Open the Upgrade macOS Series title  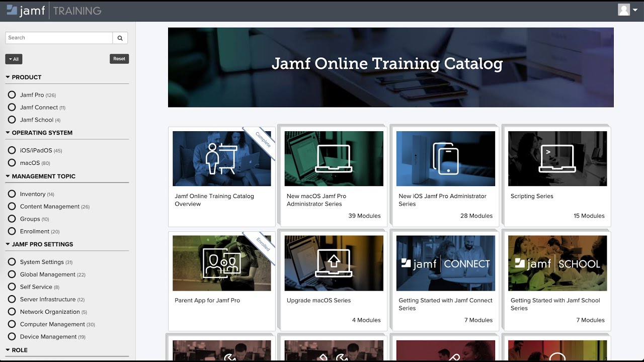319,301
